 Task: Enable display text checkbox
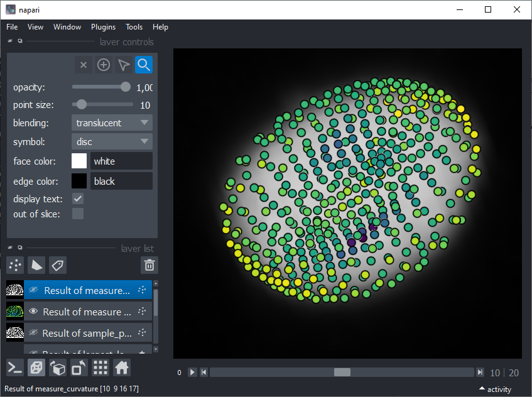[78, 198]
